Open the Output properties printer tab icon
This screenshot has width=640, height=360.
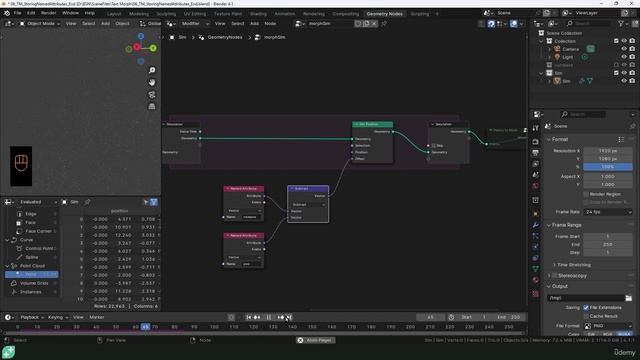click(536, 153)
